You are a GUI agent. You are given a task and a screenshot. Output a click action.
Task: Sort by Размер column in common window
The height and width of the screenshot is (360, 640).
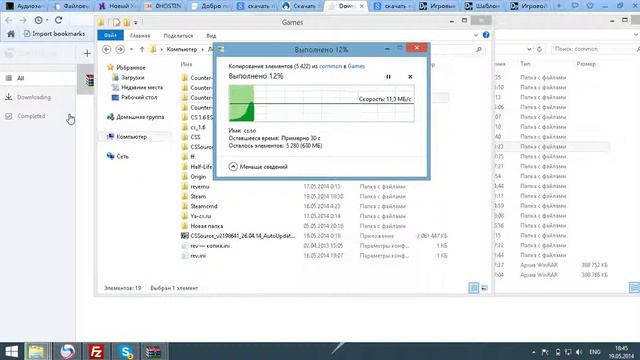[586, 64]
